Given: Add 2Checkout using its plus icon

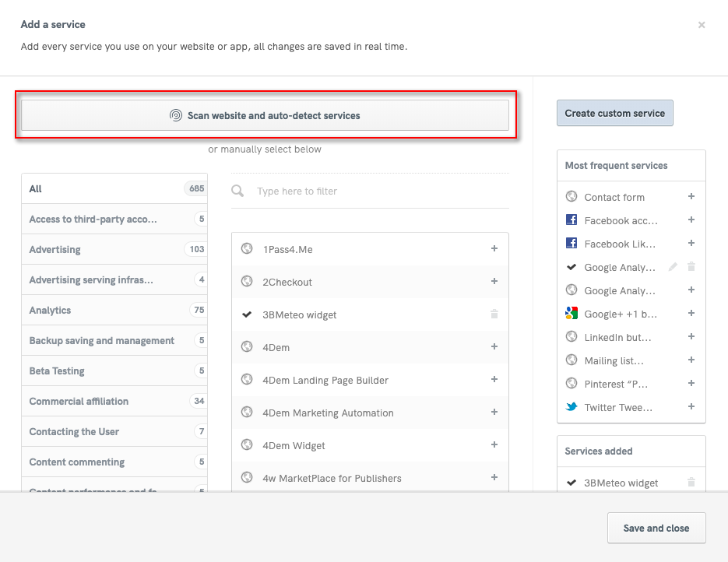Looking at the screenshot, I should point(494,281).
